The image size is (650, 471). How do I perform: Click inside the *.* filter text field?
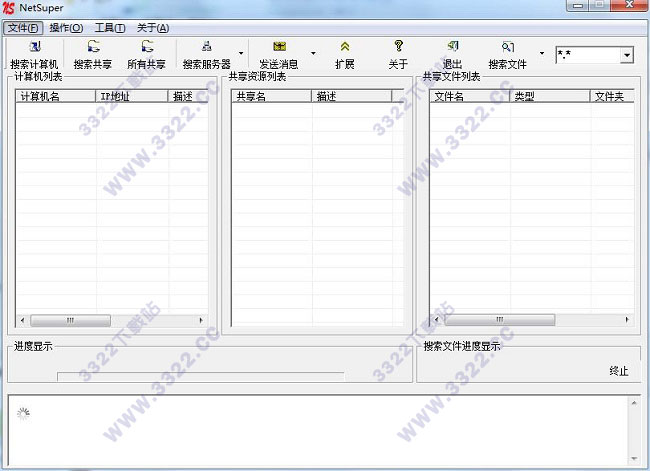pyautogui.click(x=588, y=55)
